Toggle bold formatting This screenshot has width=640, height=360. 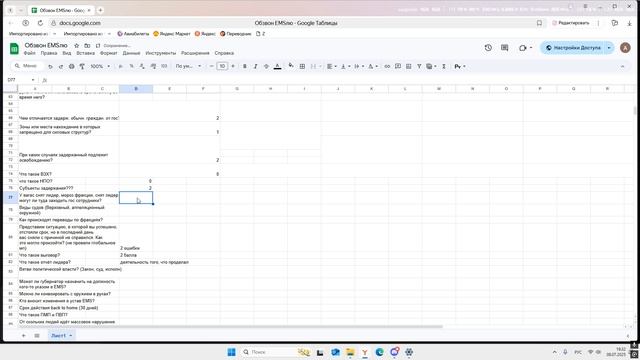click(x=244, y=66)
